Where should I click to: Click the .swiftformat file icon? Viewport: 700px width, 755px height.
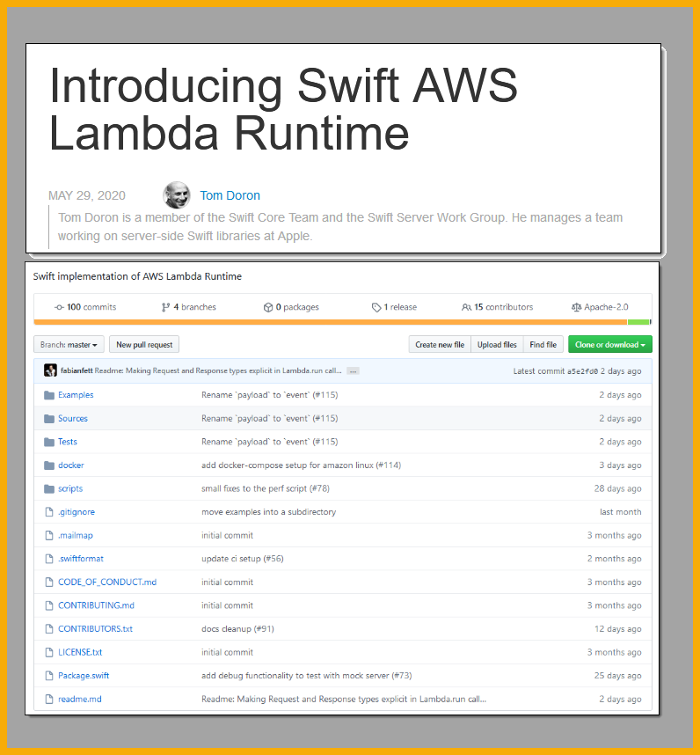[x=49, y=559]
